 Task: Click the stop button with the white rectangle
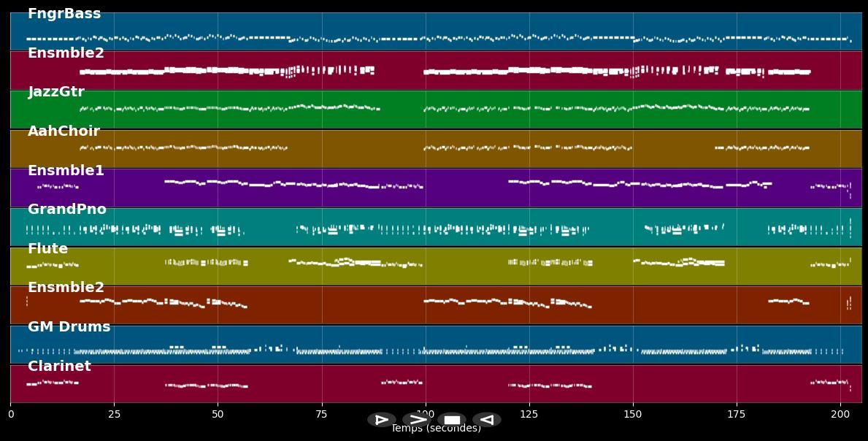click(x=452, y=420)
